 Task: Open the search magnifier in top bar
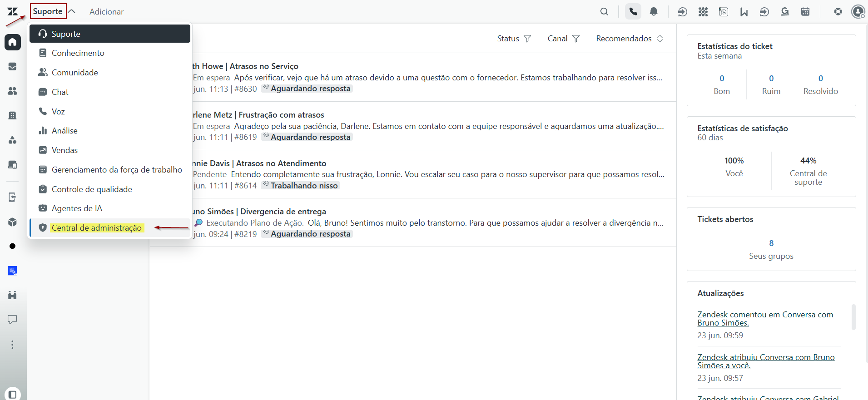coord(604,11)
